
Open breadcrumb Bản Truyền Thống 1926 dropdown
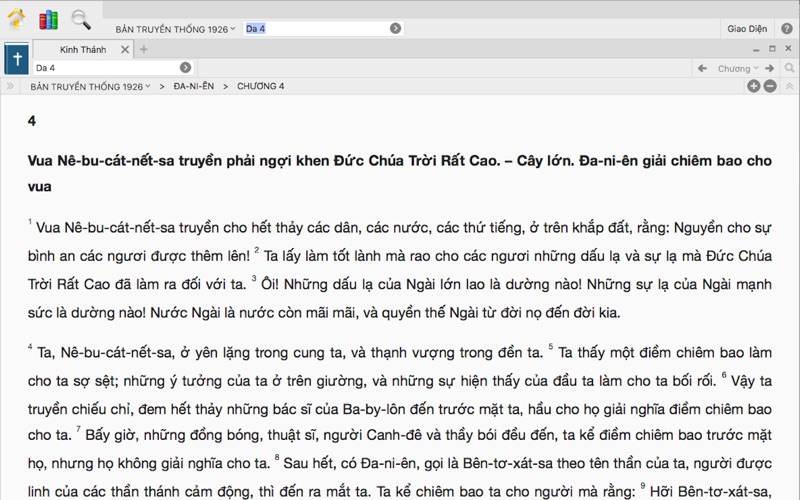(x=90, y=86)
